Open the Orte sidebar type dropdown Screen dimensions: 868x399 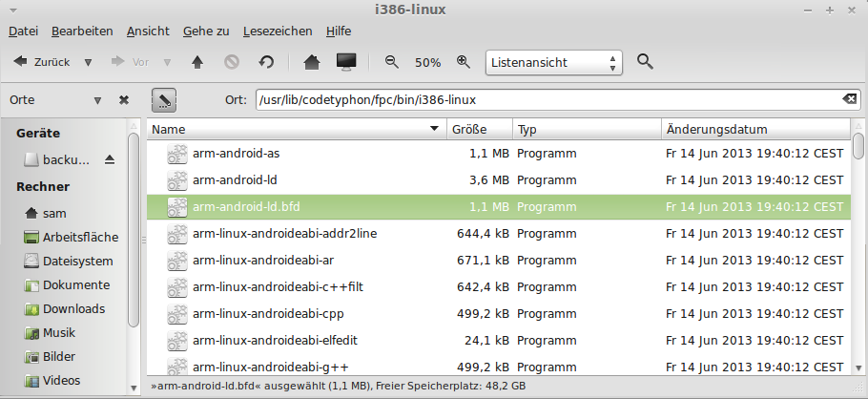[x=97, y=100]
